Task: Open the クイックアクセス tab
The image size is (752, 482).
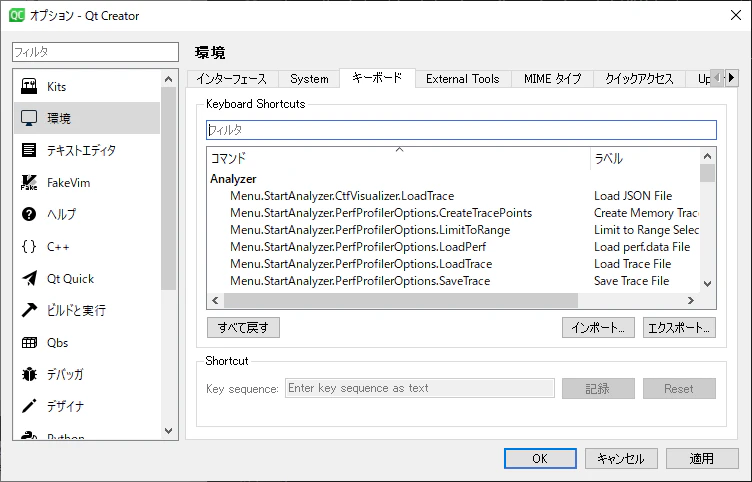Action: click(639, 79)
